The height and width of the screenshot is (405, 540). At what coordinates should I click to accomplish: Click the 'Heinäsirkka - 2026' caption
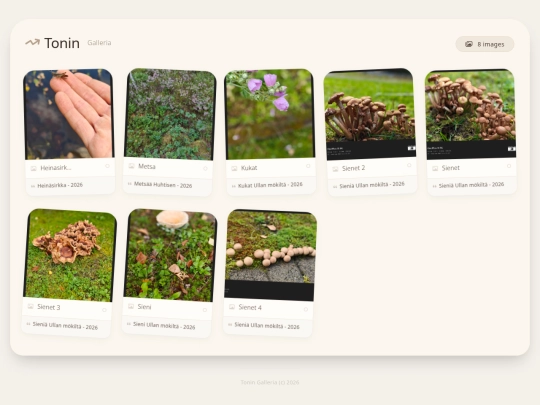click(x=60, y=185)
